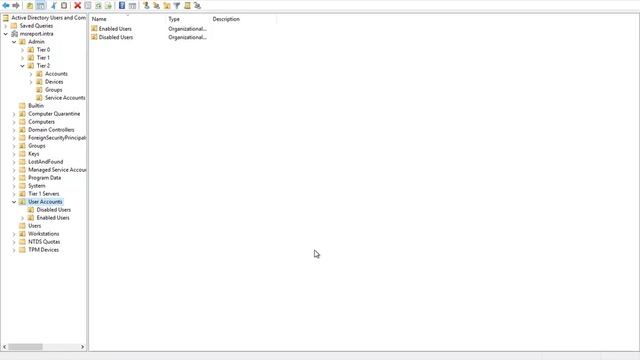
Task: Click the Filter funnel icon
Action: tap(177, 6)
